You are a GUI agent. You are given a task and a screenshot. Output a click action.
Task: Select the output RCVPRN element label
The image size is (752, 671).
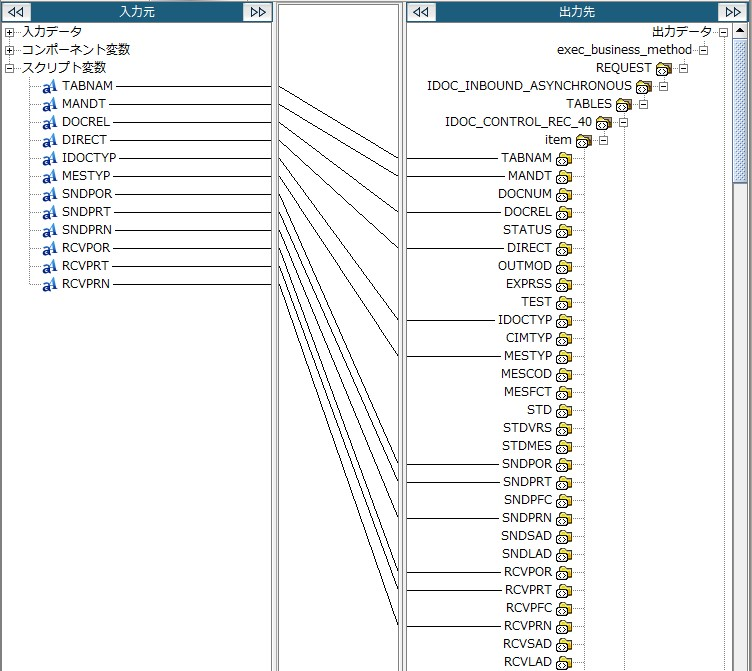528,626
